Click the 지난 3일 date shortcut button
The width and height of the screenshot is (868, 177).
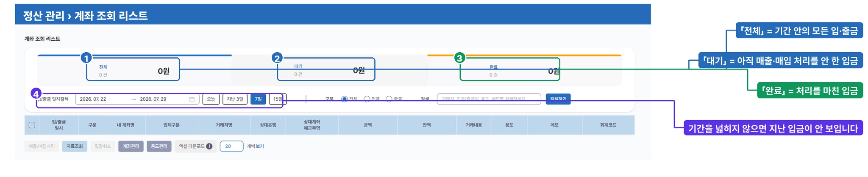[235, 99]
